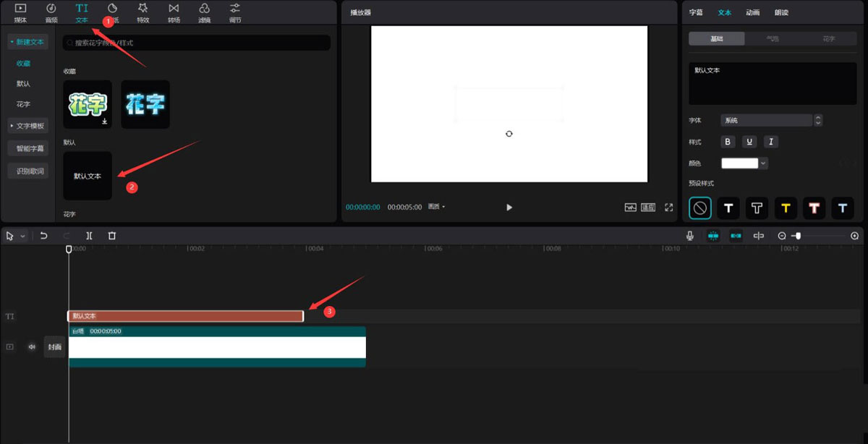Select the blue glowing 花字 style thumbnail

point(145,105)
